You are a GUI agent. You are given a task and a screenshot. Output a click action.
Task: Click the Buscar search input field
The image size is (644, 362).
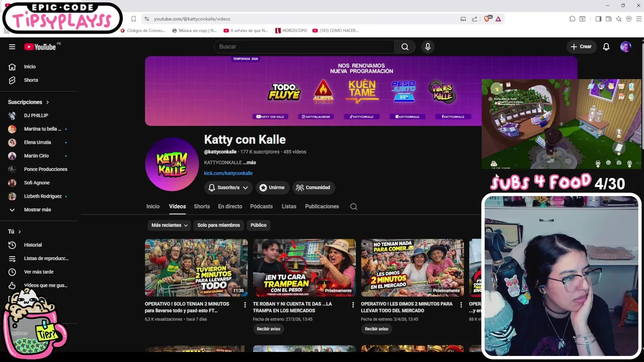[304, 47]
